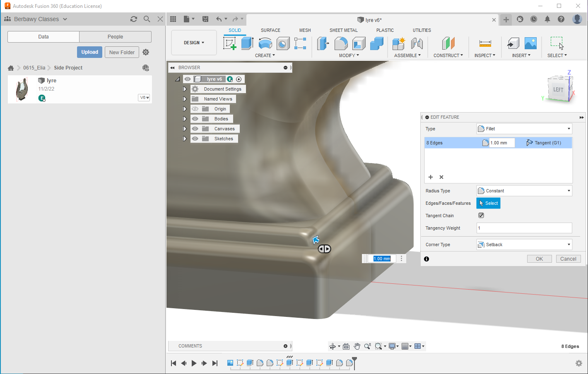Hide the Bodies folder visibility
Screen dimensions: 588x374
pos(195,119)
